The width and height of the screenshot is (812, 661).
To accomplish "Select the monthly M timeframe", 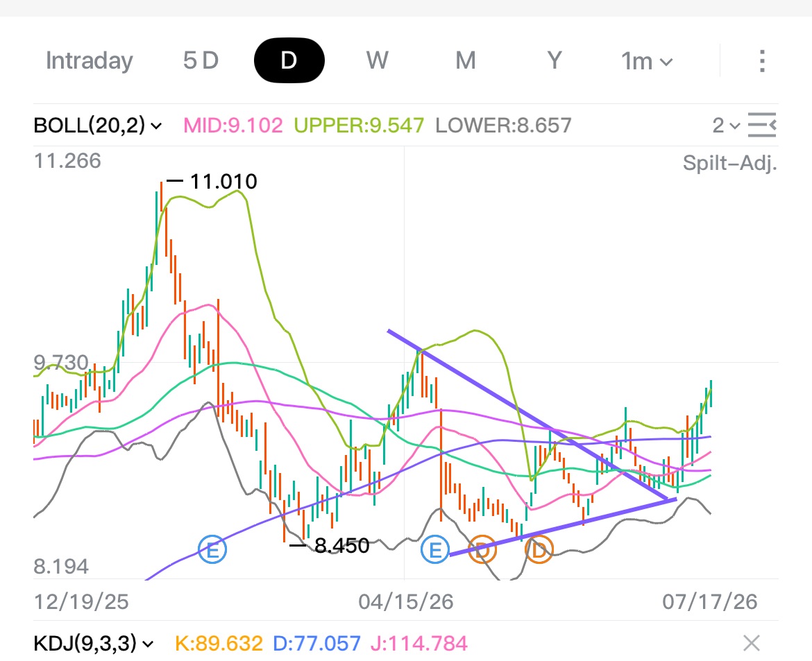I will pyautogui.click(x=466, y=60).
